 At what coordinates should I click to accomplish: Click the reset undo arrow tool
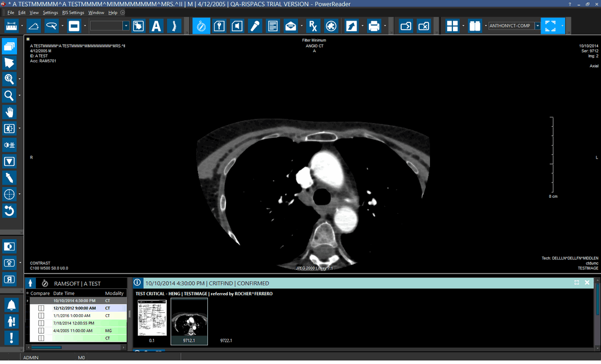click(x=9, y=210)
